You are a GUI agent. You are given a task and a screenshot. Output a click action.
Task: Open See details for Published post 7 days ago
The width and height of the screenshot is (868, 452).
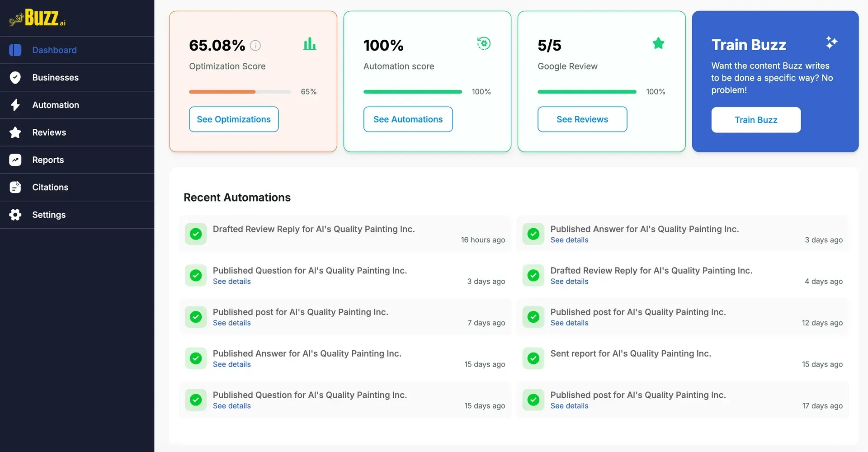pyautogui.click(x=231, y=323)
